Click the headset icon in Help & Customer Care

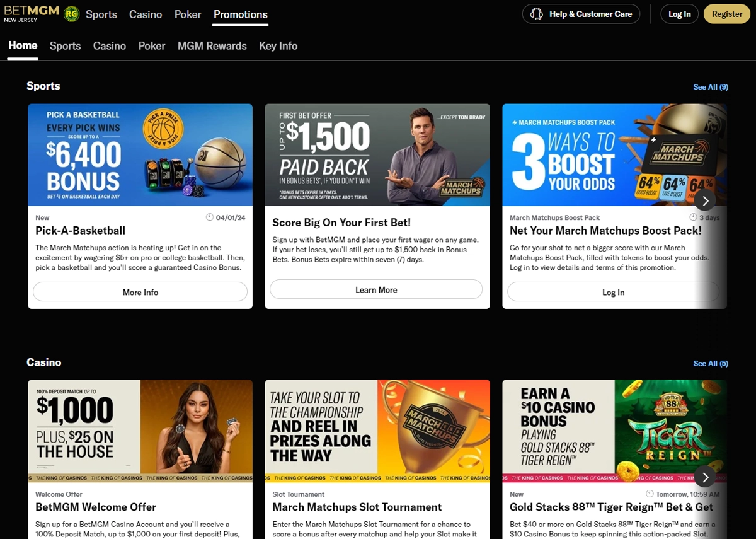pyautogui.click(x=537, y=14)
